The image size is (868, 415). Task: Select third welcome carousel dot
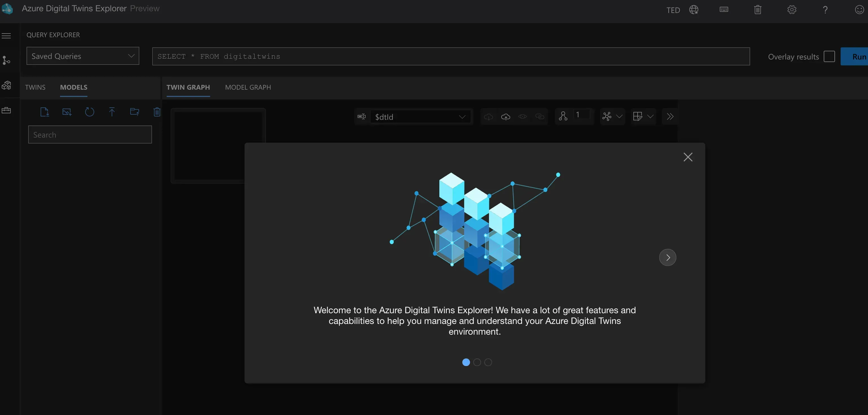(x=488, y=363)
